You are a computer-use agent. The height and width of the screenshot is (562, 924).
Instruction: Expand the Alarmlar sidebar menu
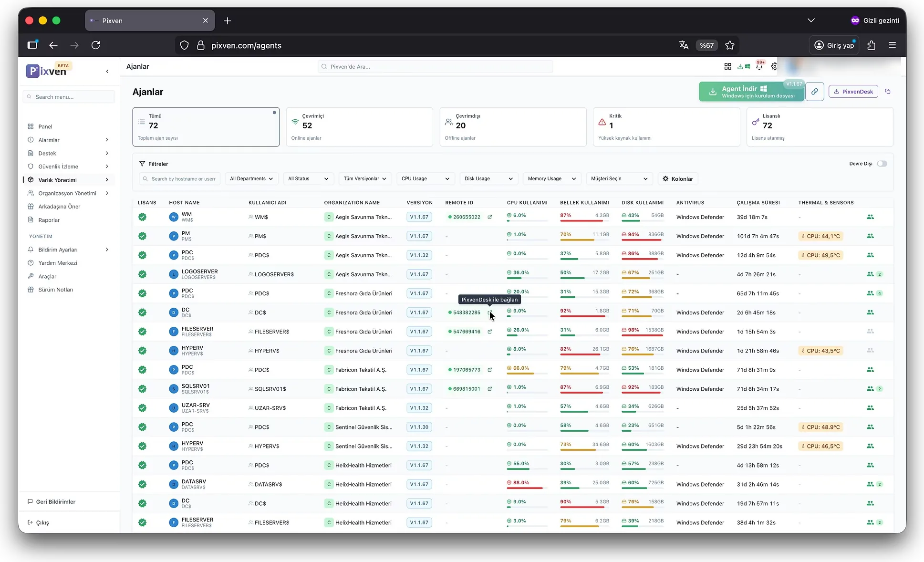68,140
